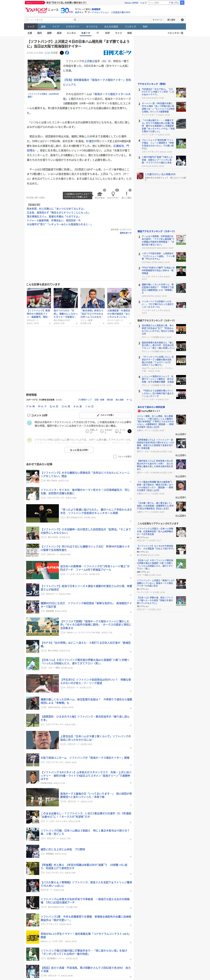This screenshot has width=210, height=980.
Task: Open the article's comment count bubble
Action: pyautogui.click(x=47, y=53)
